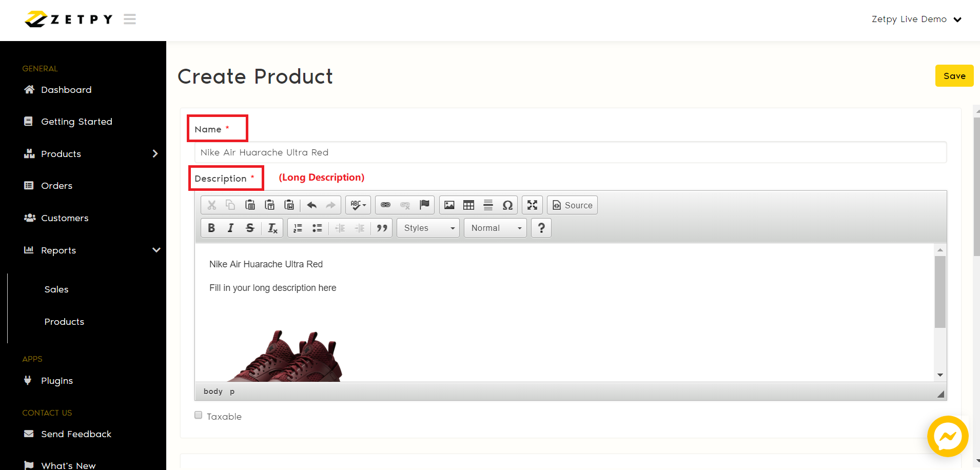Click the Special Character omega icon
Image resolution: width=980 pixels, height=470 pixels.
pos(508,205)
